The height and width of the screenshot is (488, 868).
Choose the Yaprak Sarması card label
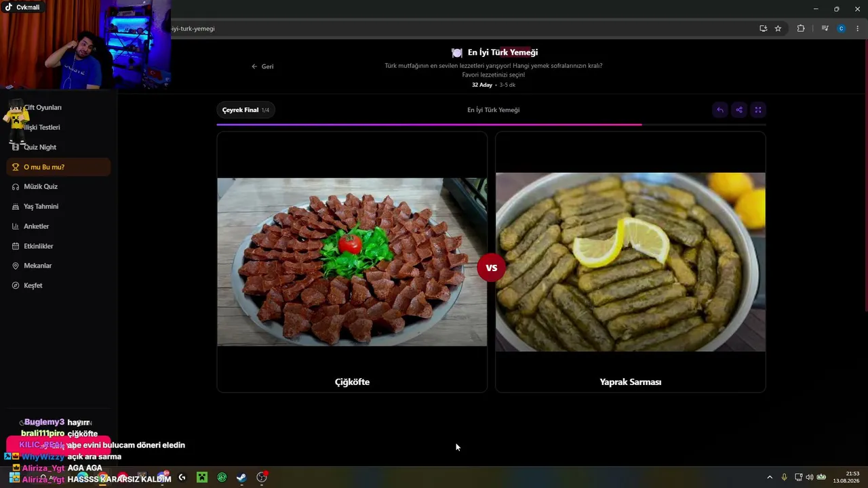point(631,382)
